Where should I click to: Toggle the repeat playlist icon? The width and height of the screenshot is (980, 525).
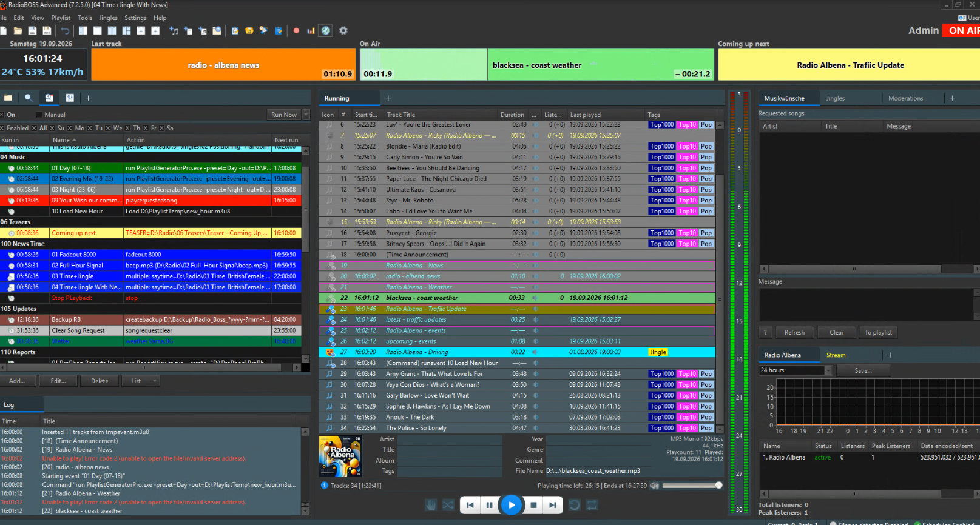[592, 505]
